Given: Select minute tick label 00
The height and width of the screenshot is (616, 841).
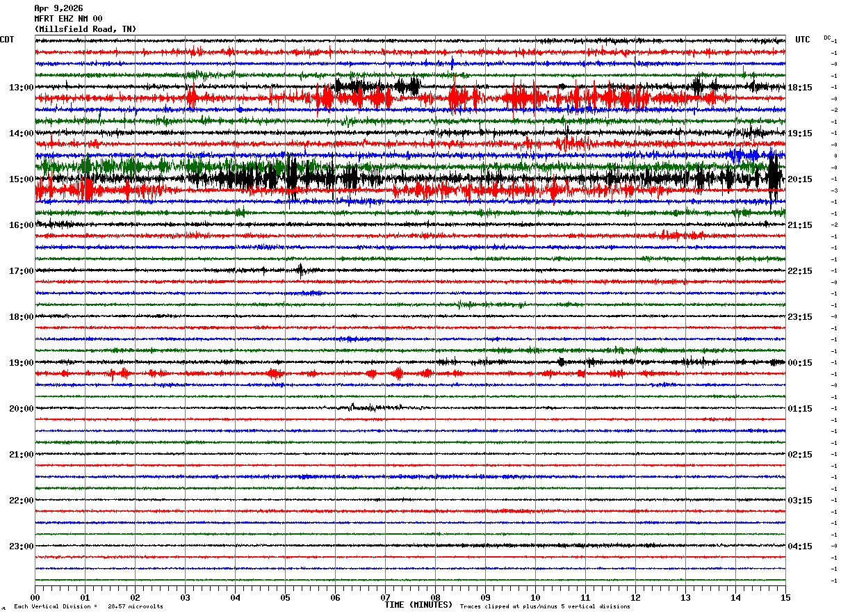Looking at the screenshot, I should click(35, 597).
